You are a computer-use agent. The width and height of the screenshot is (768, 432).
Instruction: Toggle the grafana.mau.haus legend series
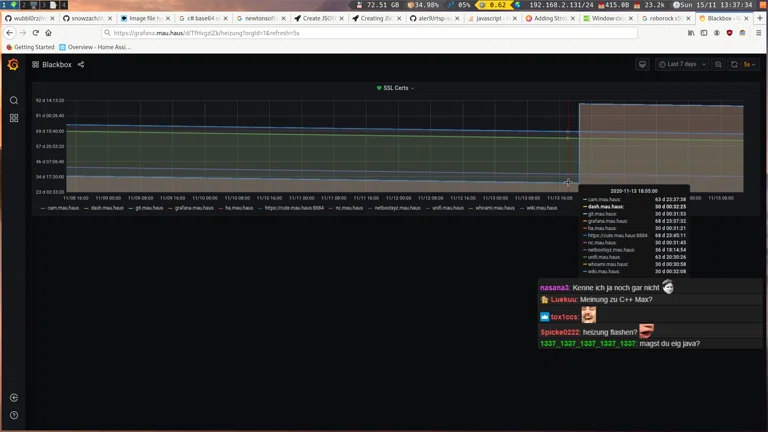194,208
